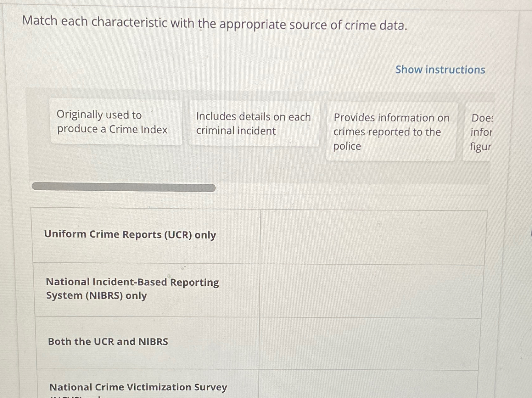The image size is (532, 398).
Task: Click the 'Uniform Crime Reports (UCR) only' row label
Action: pyautogui.click(x=130, y=235)
